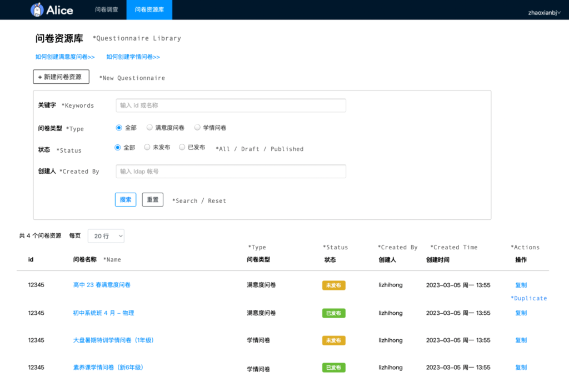Screen dimensions: 569x392
Task: Select 学情问卷 type radio
Action: pyautogui.click(x=197, y=127)
